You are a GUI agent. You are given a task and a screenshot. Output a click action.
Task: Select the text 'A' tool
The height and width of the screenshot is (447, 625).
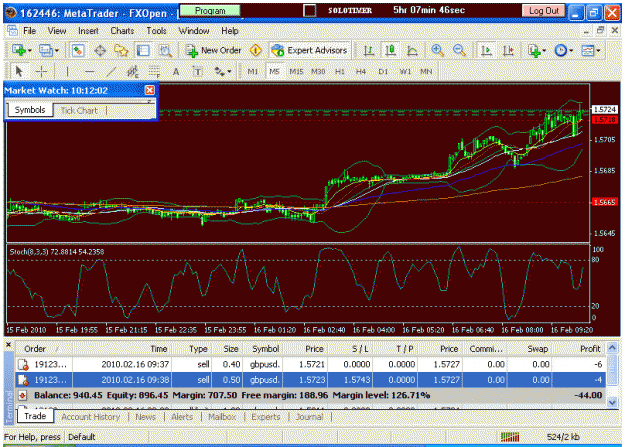(x=176, y=72)
